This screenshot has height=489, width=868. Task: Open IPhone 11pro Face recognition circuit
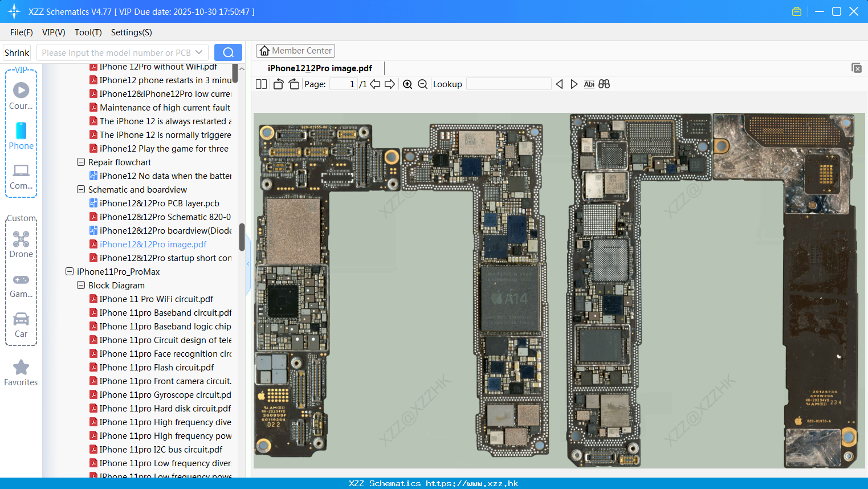(165, 354)
